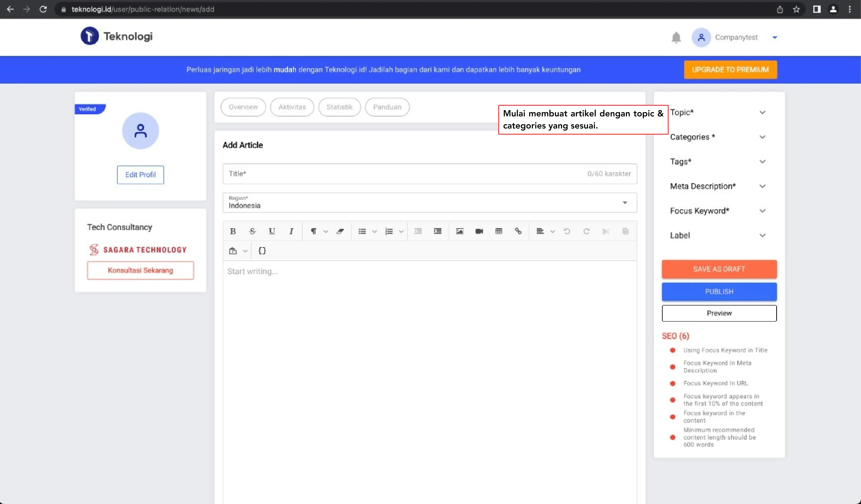861x504 pixels.
Task: Click into the Title input field
Action: [403, 174]
